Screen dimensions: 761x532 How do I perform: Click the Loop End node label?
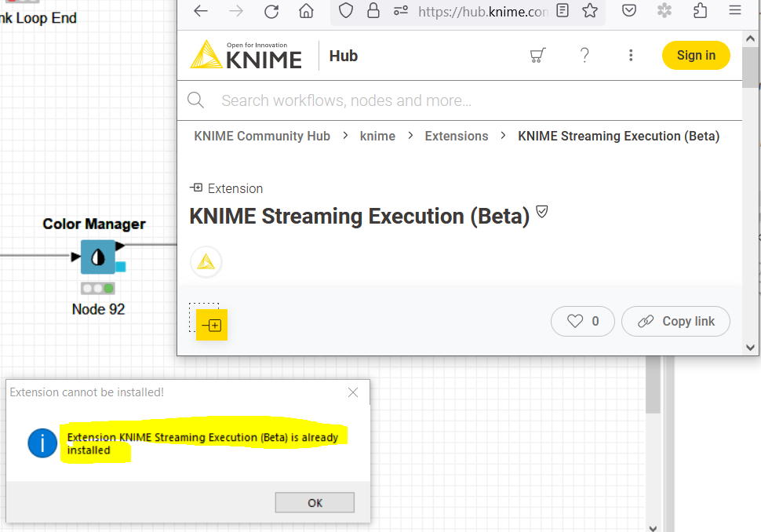[x=38, y=18]
